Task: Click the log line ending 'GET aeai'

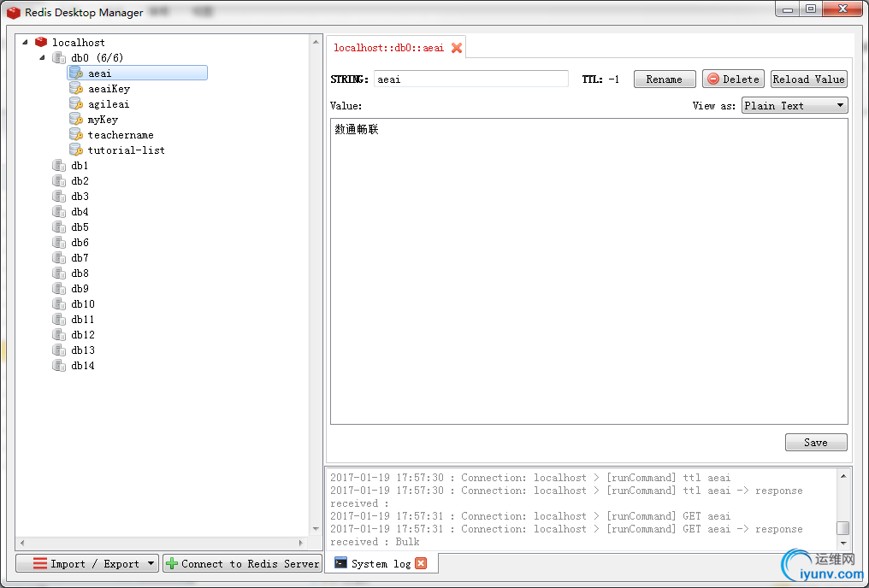Action: 530,516
